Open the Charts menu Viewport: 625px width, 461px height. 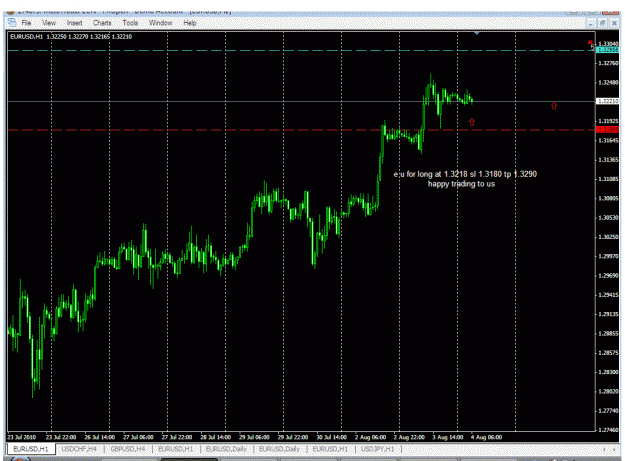tap(102, 23)
